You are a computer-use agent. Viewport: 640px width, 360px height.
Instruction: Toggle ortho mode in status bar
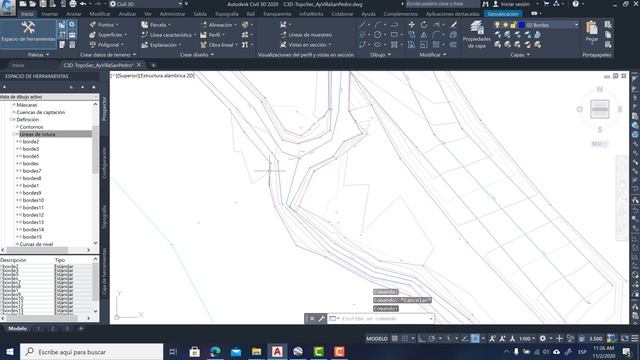pyautogui.click(x=422, y=338)
